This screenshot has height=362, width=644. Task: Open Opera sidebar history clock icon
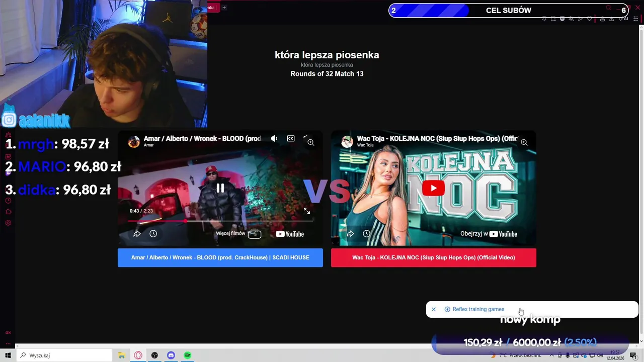8,201
